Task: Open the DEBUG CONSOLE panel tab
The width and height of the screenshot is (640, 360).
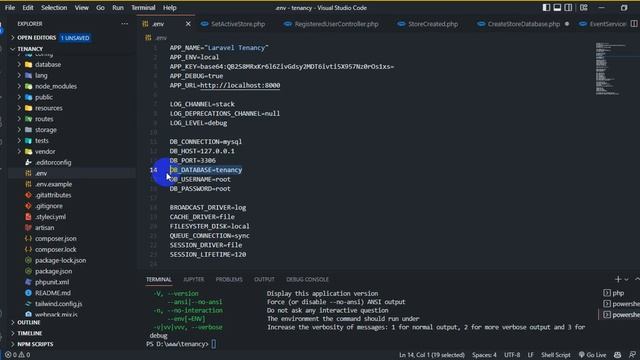Action: click(x=307, y=280)
